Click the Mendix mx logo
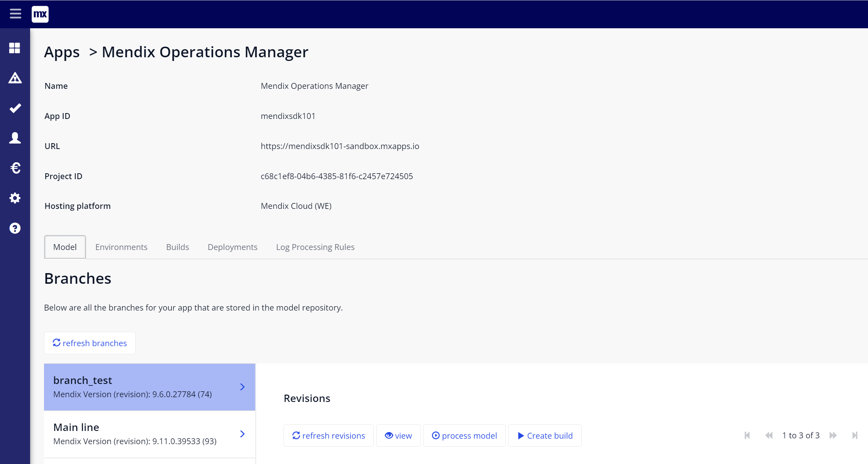This screenshot has width=868, height=464. 40,14
